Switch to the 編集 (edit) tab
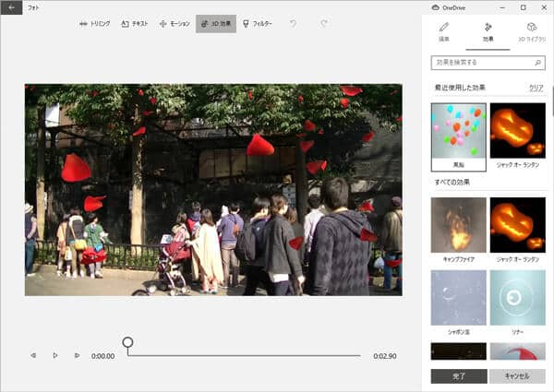 444,32
